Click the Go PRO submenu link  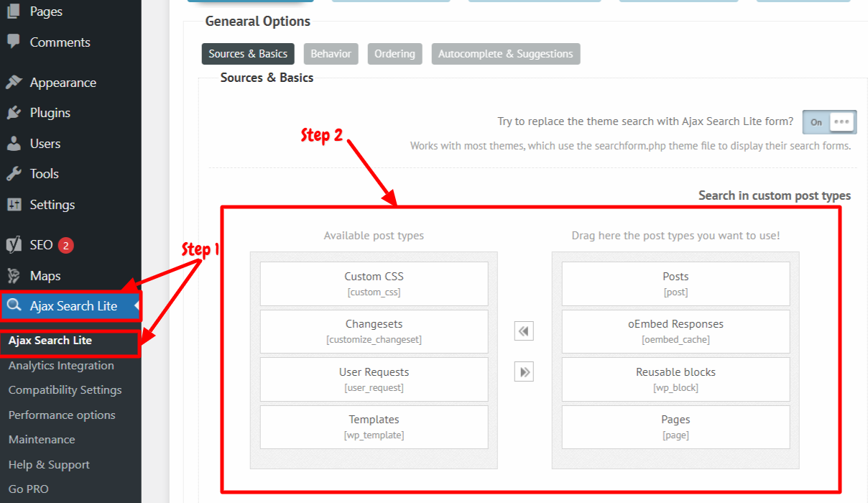click(29, 489)
